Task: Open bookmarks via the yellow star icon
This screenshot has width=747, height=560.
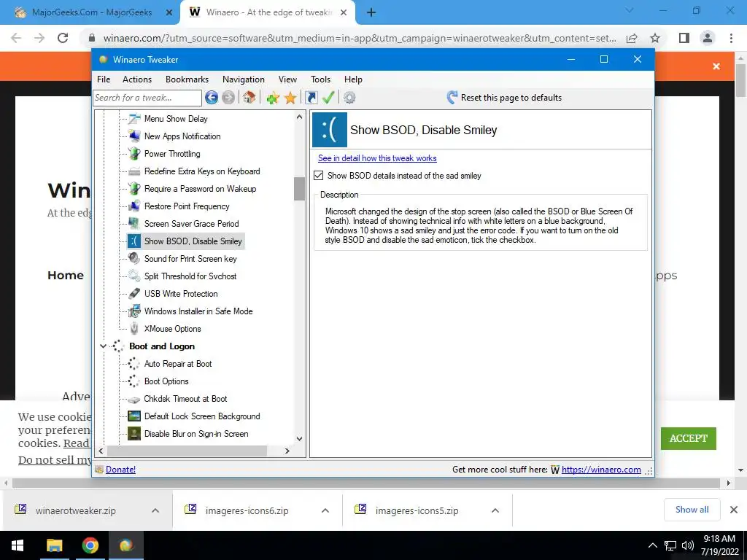Action: coord(290,98)
